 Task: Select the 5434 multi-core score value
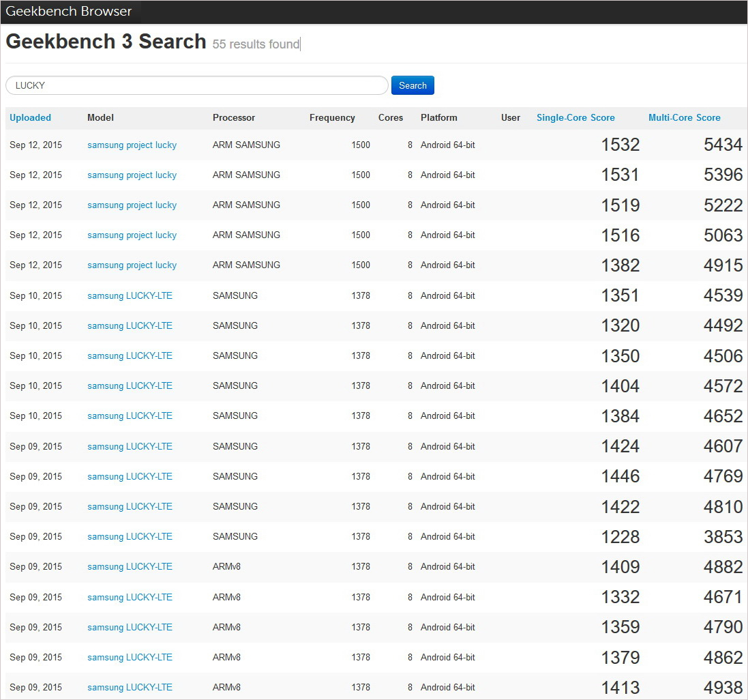click(x=723, y=145)
